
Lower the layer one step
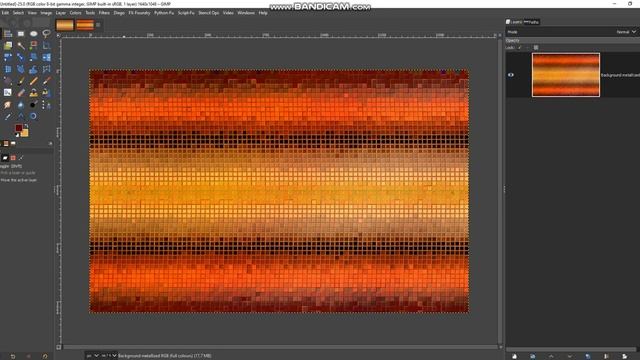[569, 356]
